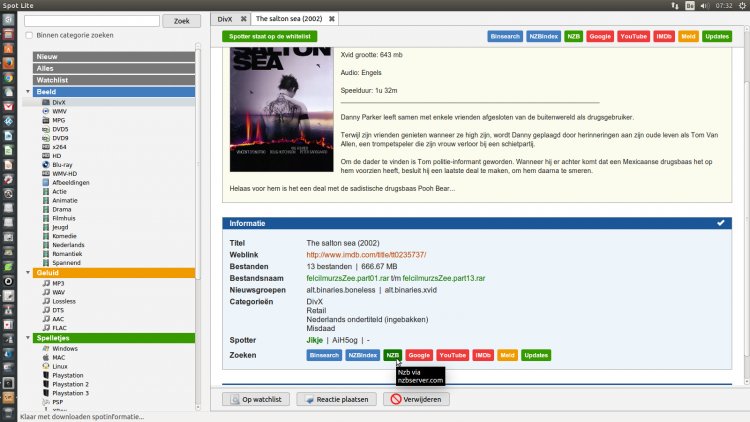Open the DVD5 category
Image resolution: width=750 pixels, height=422 pixels.
tap(55, 129)
